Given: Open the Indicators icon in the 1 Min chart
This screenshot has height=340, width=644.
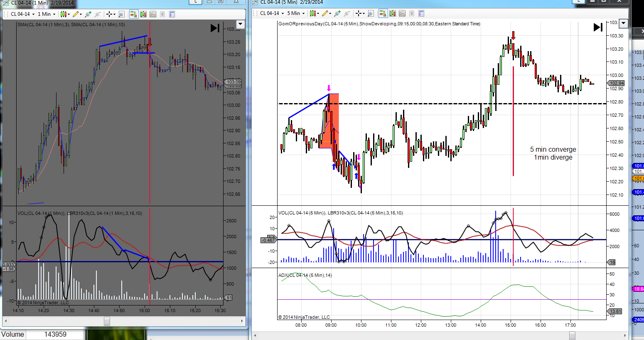Looking at the screenshot, I should coord(153,14).
